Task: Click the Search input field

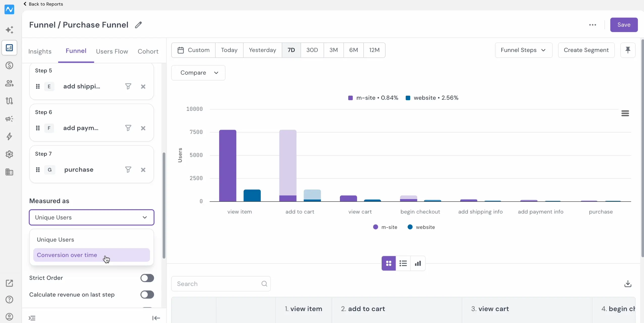Action: [221, 284]
